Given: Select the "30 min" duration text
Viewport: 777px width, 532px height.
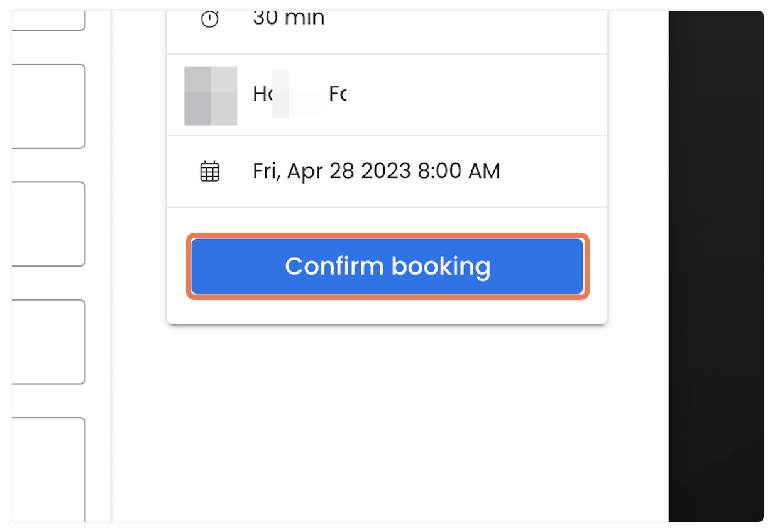Looking at the screenshot, I should 289,18.
